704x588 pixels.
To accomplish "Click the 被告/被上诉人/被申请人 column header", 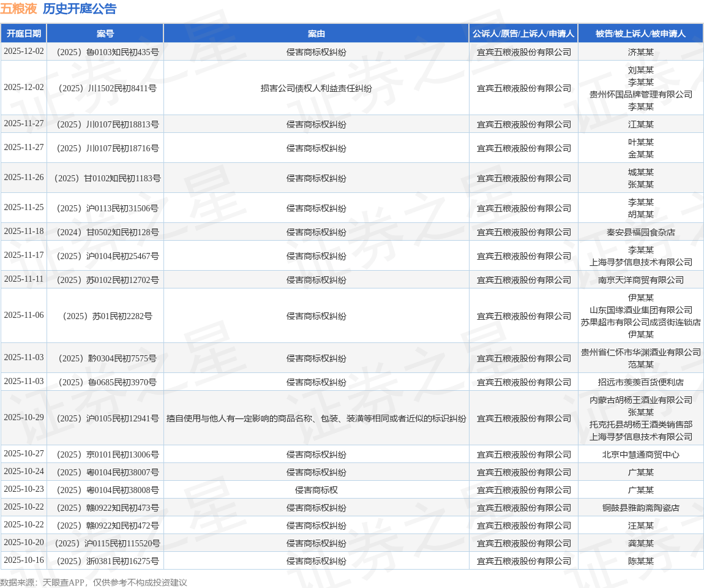I will (641, 34).
